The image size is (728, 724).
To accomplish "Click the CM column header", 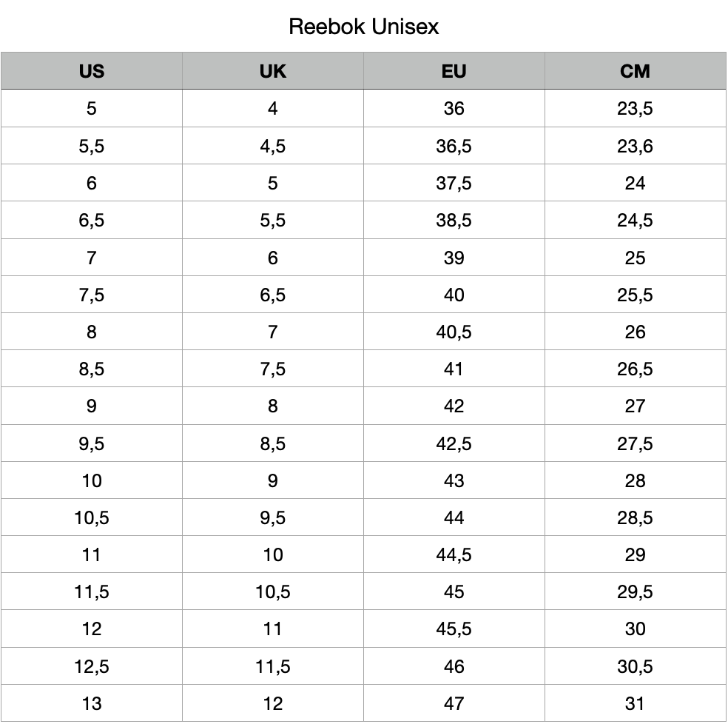I will click(635, 71).
